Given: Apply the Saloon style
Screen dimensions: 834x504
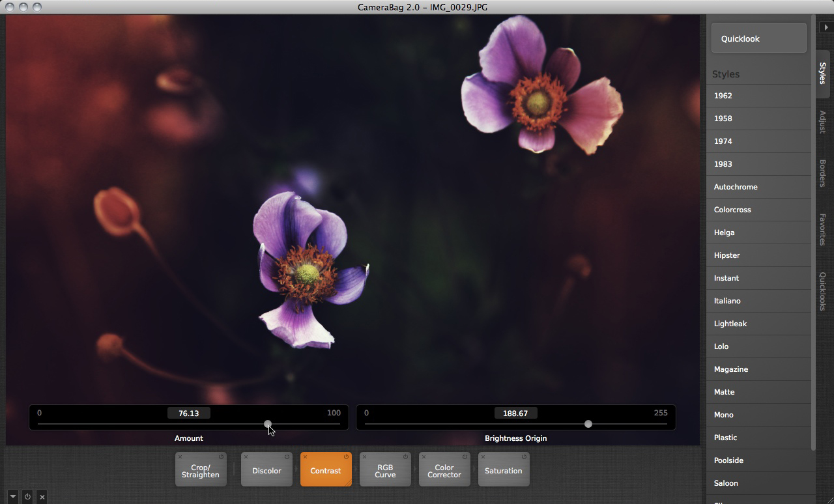Looking at the screenshot, I should (758, 483).
